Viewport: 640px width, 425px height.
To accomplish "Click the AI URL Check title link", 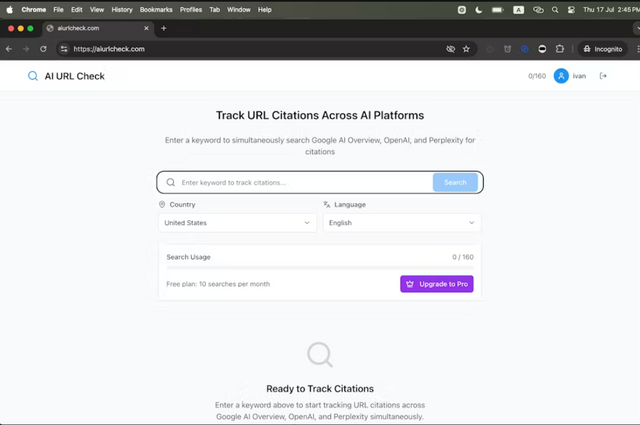I will click(x=74, y=76).
